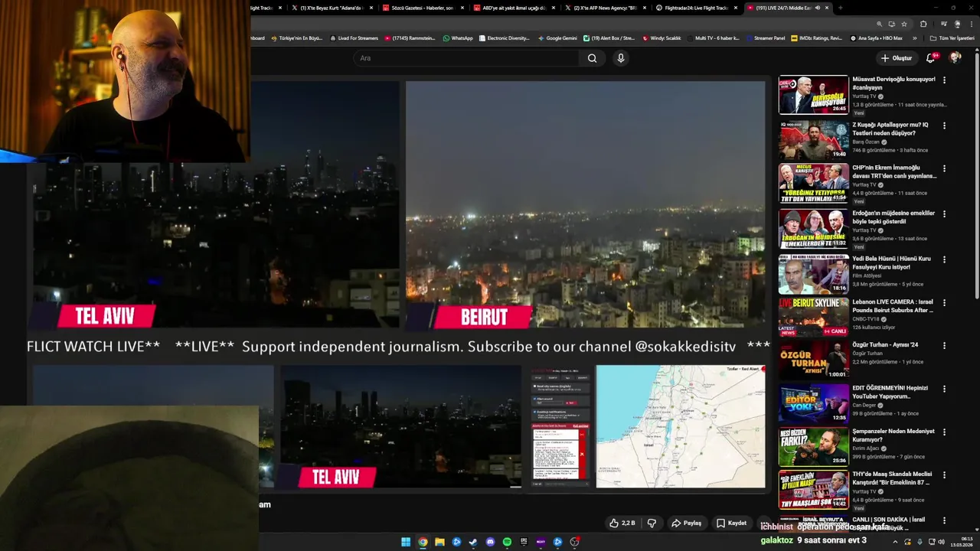Like the video with thumbs up

coord(622,523)
